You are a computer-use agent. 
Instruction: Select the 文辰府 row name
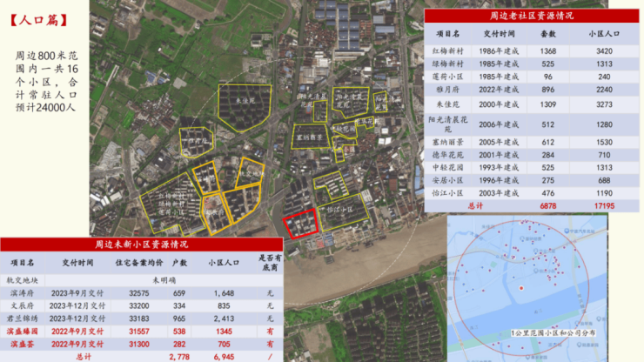click(22, 306)
